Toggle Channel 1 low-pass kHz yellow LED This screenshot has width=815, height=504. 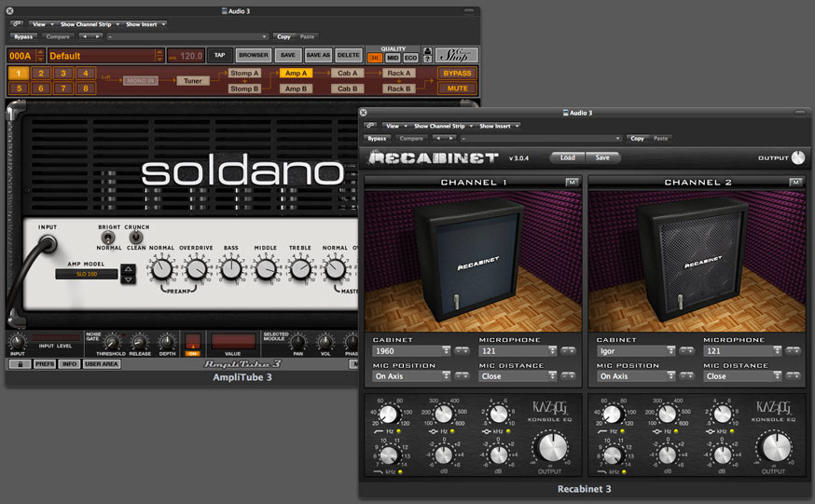[400, 471]
